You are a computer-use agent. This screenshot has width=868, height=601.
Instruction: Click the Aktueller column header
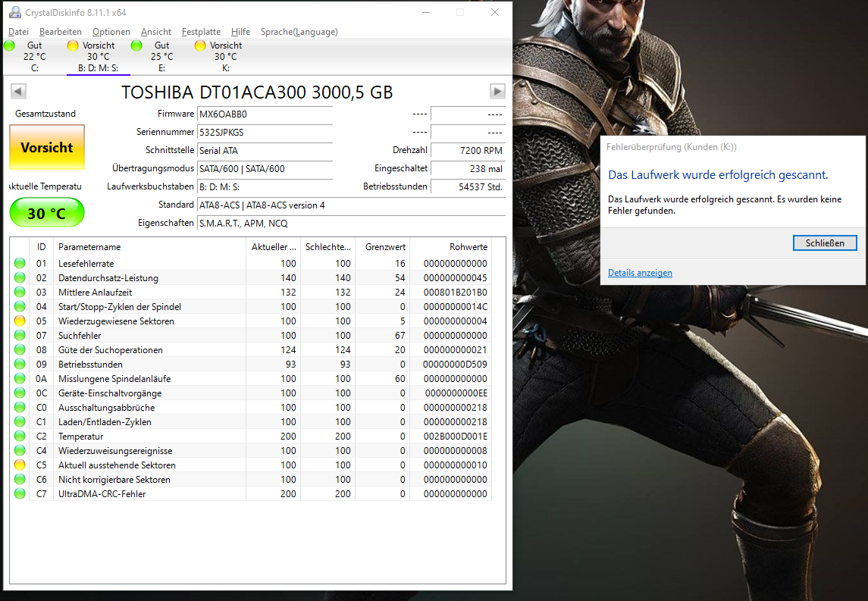[x=273, y=247]
